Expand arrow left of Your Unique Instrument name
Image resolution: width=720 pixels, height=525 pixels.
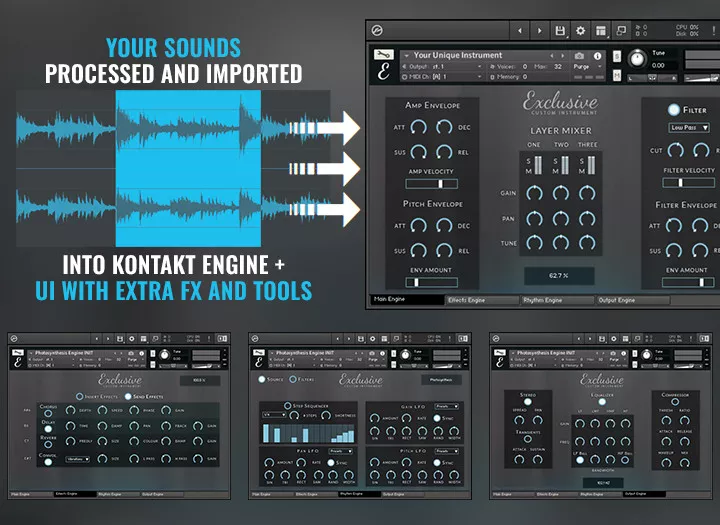407,56
